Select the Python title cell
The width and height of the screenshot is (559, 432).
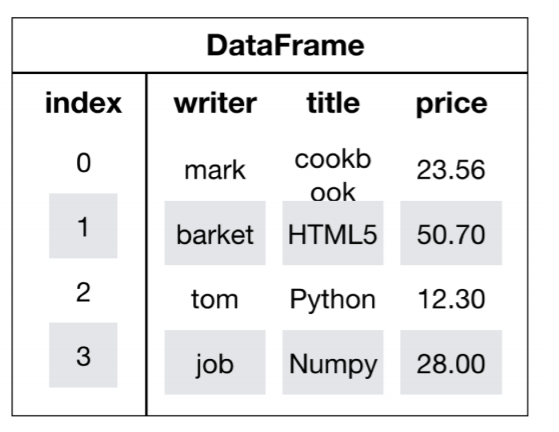click(x=333, y=299)
